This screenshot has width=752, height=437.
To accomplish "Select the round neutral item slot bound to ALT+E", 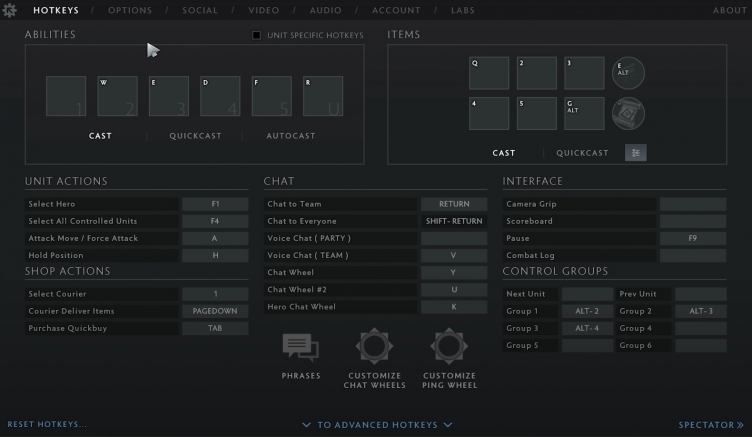I will pos(629,73).
